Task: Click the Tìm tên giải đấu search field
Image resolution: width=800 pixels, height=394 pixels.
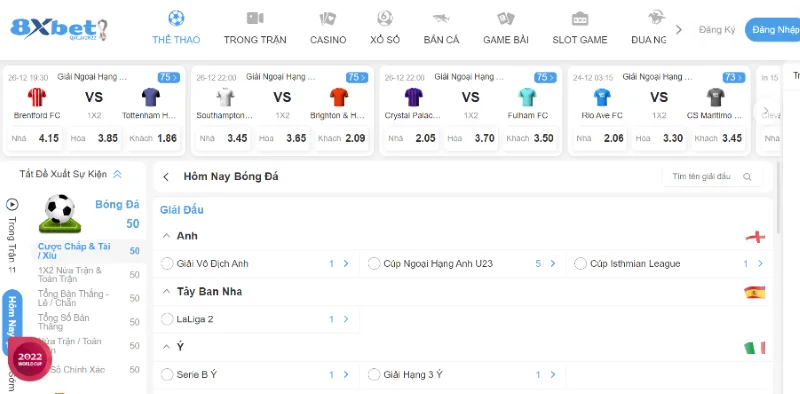Action: [x=712, y=177]
